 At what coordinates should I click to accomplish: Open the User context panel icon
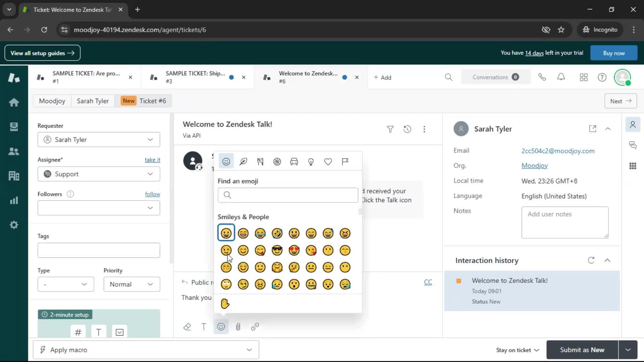[x=633, y=125]
